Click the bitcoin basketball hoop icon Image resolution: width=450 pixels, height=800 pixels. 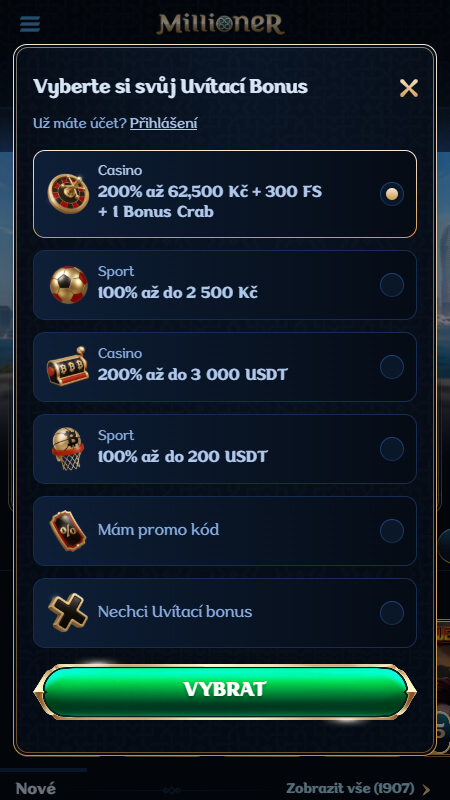[68, 448]
